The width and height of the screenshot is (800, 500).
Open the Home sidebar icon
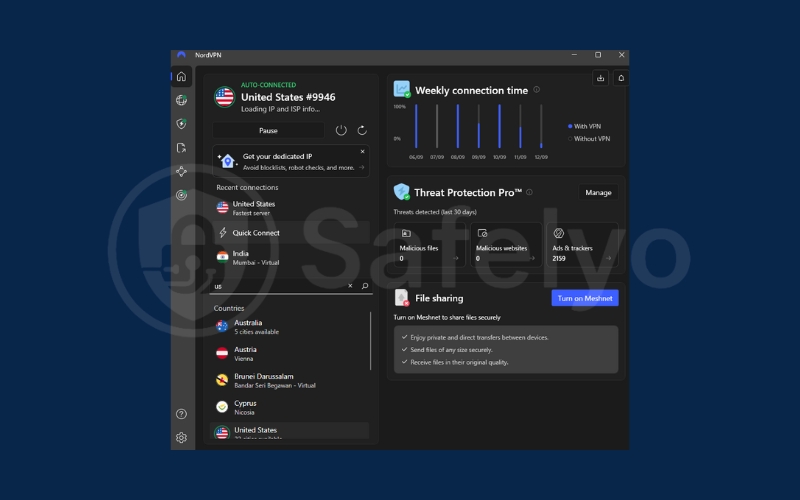181,77
